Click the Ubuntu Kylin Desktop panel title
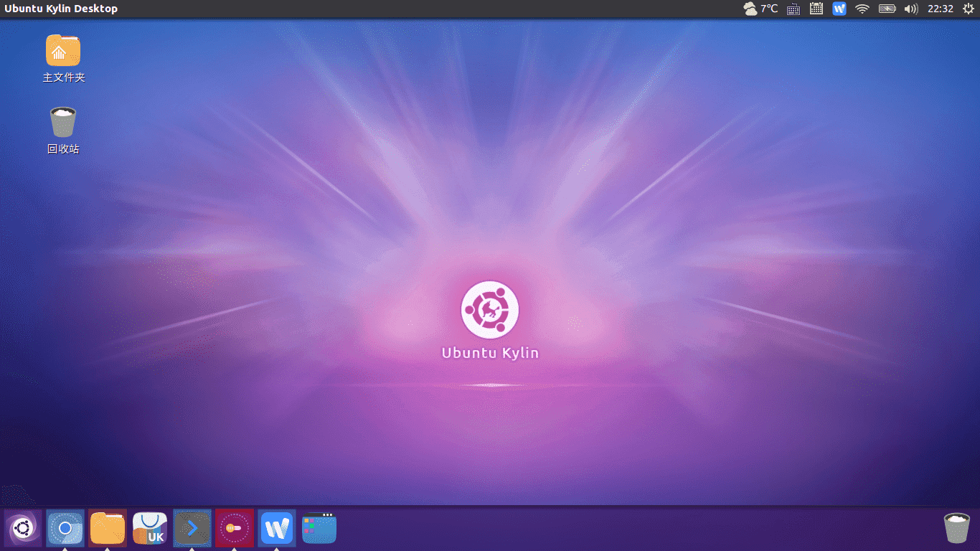 point(61,9)
